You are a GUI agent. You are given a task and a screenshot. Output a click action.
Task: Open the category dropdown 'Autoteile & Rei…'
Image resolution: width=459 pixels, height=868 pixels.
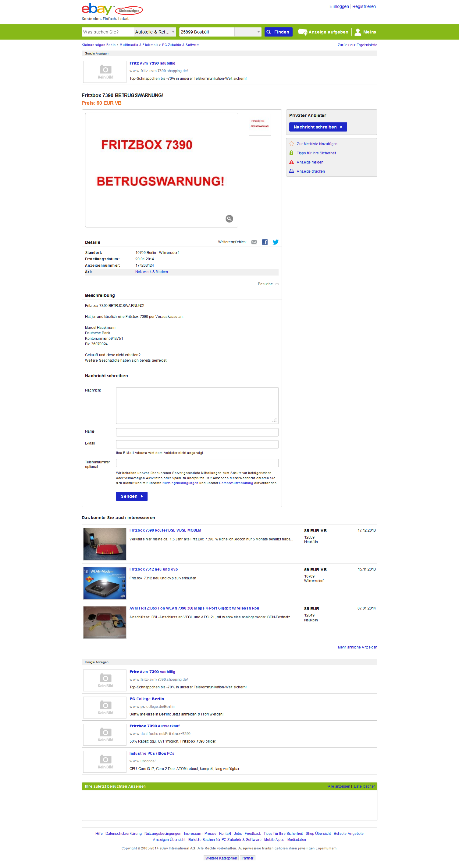[155, 32]
